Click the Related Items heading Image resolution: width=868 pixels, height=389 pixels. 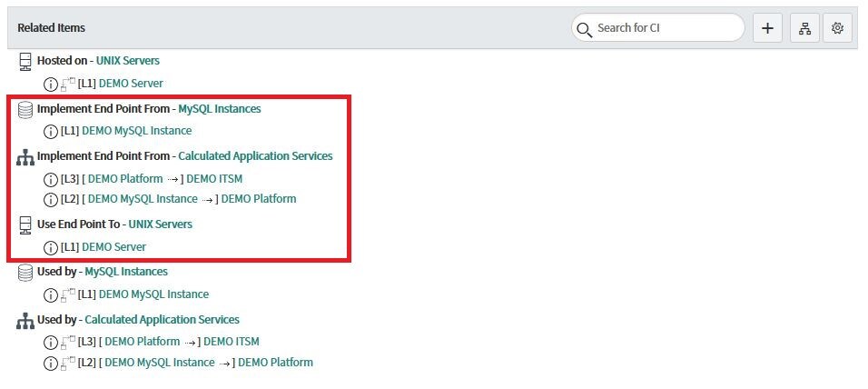tap(52, 27)
